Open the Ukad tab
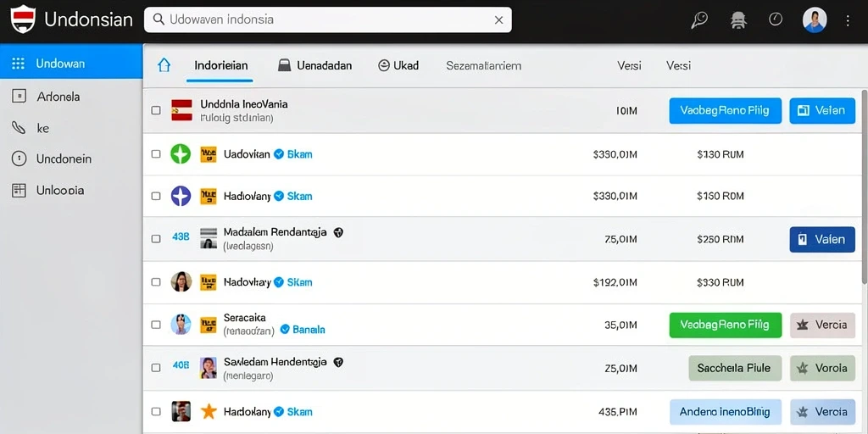This screenshot has height=434, width=868. click(x=398, y=65)
